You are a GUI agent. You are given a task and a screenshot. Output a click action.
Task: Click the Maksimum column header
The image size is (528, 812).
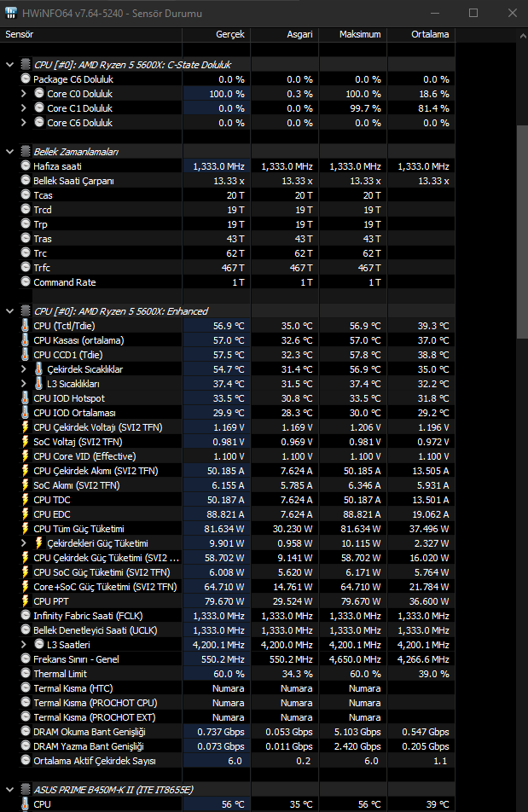[x=353, y=34]
